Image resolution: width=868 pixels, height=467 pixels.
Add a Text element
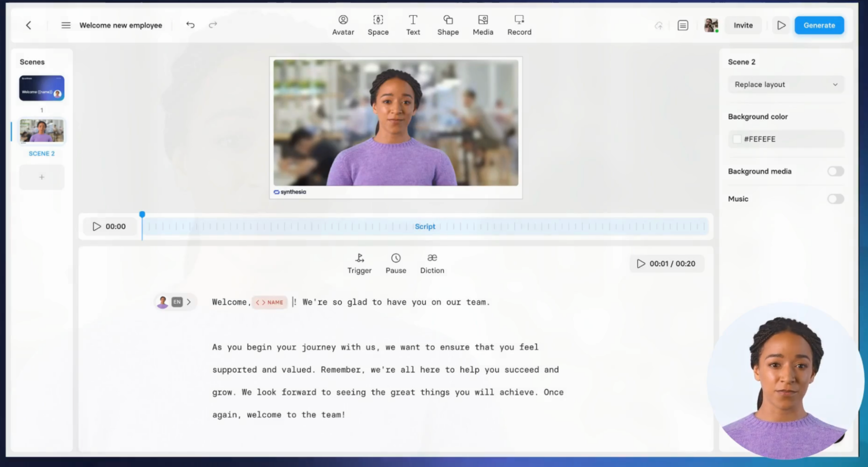[413, 25]
